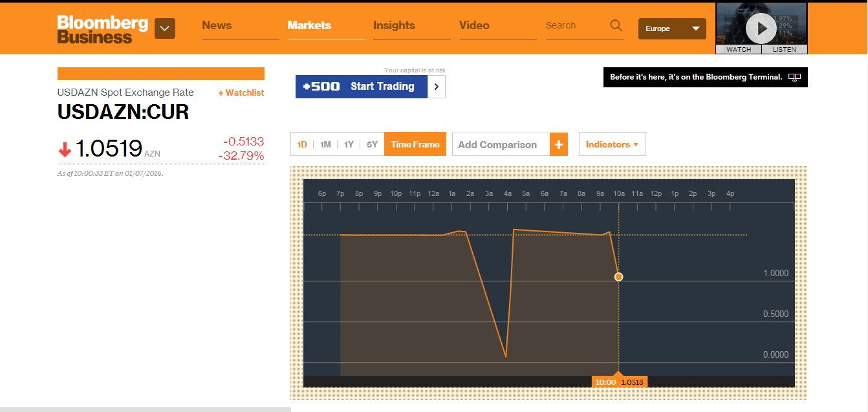Open the Bloomberg Terminal promo banner
The height and width of the screenshot is (412, 868).
coord(706,77)
